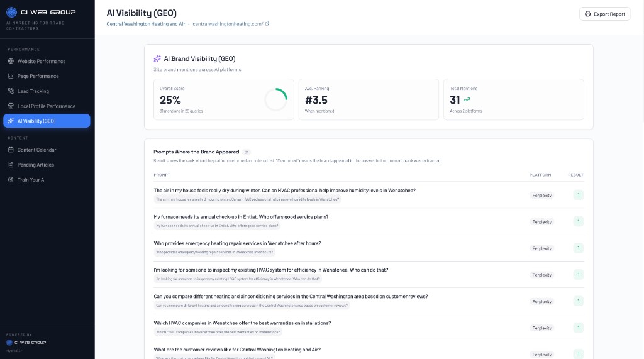The image size is (644, 359).
Task: Click the Total Mentions 31 value
Action: tap(455, 100)
